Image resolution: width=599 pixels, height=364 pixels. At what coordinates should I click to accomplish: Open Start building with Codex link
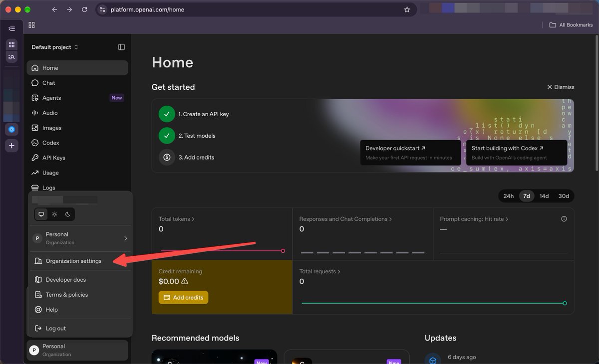[517, 153]
